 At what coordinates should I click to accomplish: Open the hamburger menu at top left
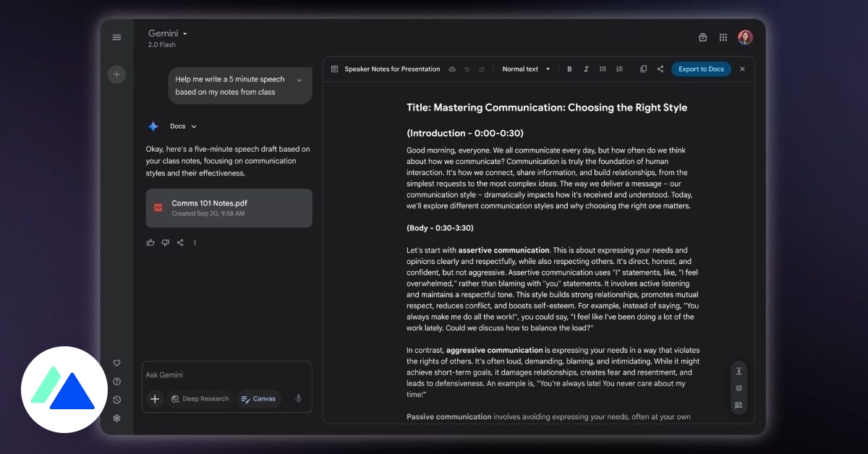coord(116,37)
